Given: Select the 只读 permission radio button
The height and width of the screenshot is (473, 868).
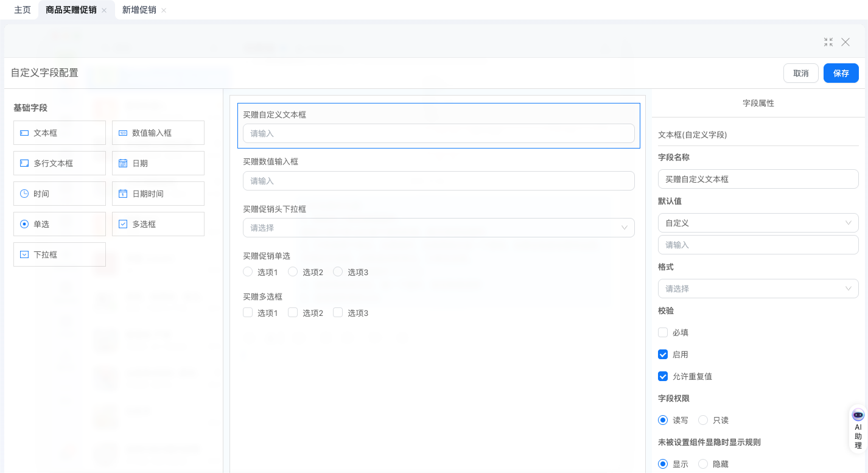Looking at the screenshot, I should coord(703,420).
